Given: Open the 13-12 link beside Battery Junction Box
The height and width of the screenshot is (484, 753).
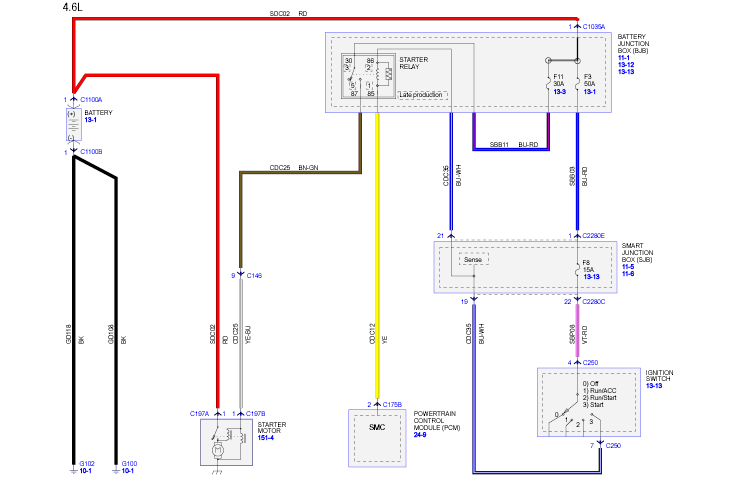Looking at the screenshot, I should [x=626, y=65].
